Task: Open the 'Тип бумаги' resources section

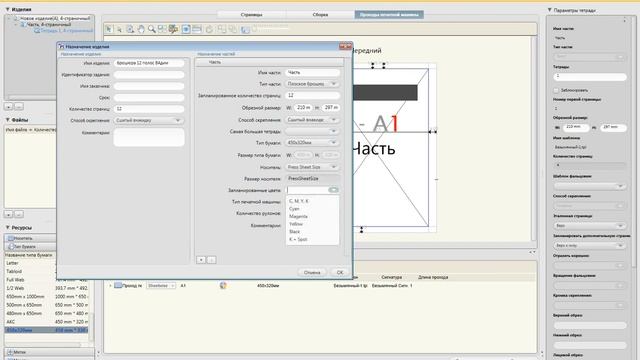Action: pos(30,247)
